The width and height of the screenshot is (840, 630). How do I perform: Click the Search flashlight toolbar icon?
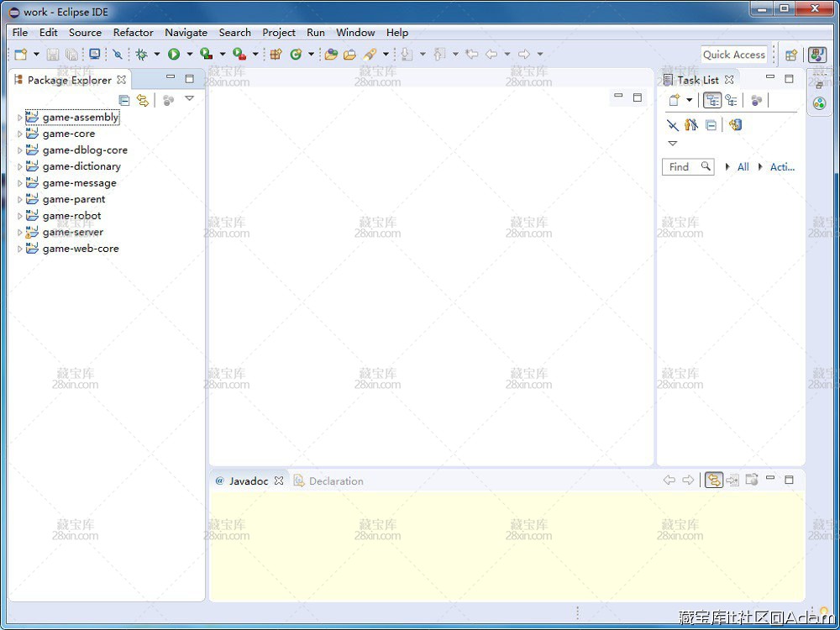point(369,54)
